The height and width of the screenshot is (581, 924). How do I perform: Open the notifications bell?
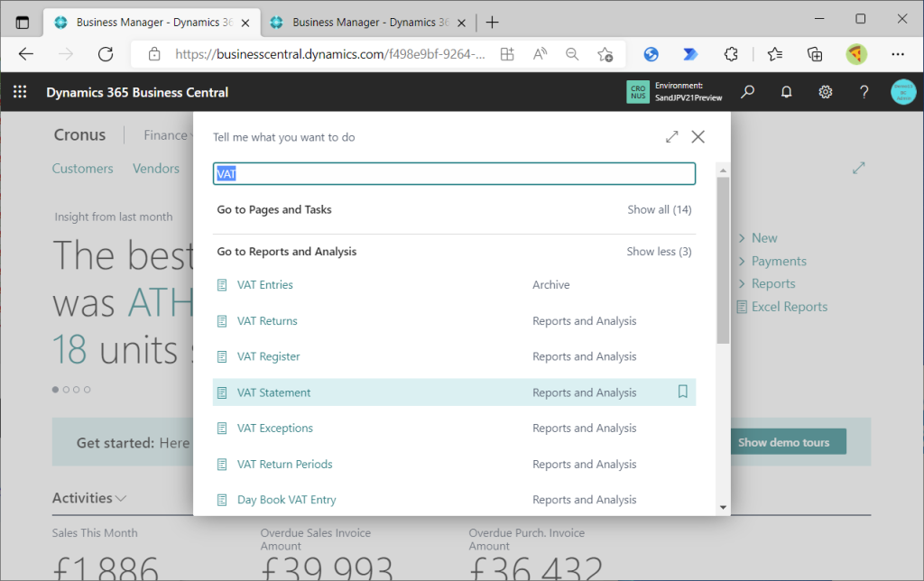786,92
